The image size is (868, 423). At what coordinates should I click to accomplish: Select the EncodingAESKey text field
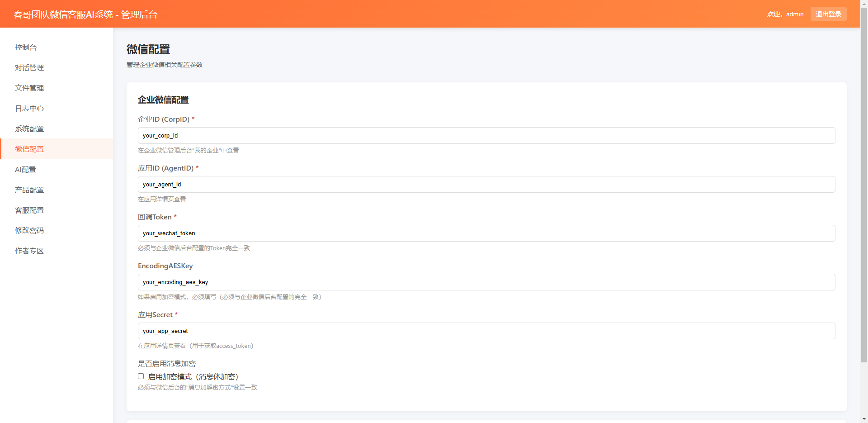click(486, 282)
